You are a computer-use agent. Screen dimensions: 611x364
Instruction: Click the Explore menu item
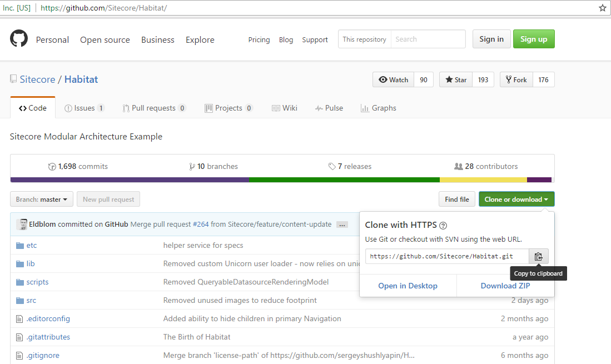200,39
